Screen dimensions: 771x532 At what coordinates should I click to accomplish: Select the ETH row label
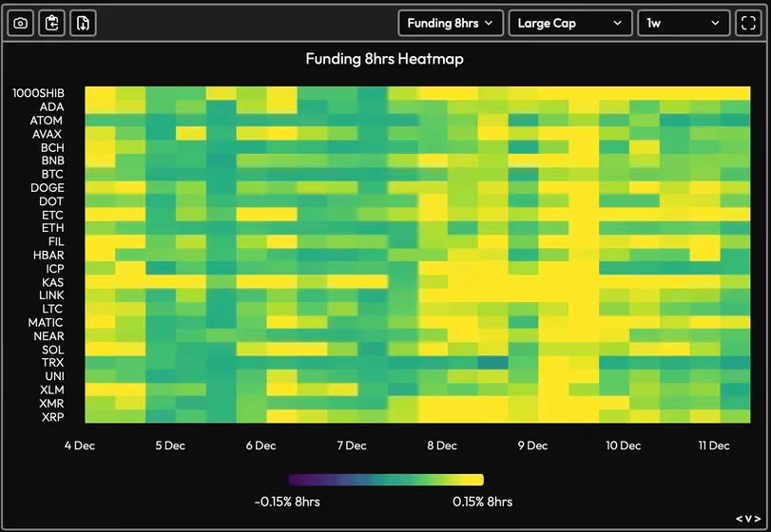[52, 228]
